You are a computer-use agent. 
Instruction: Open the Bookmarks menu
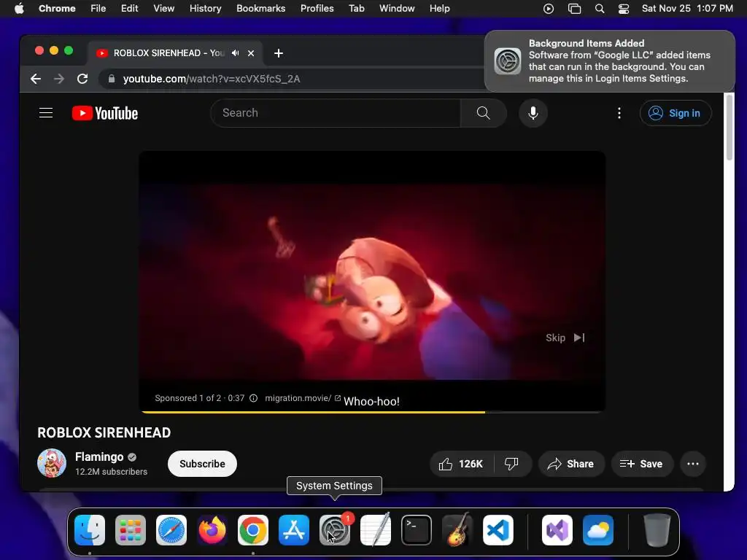(x=260, y=9)
